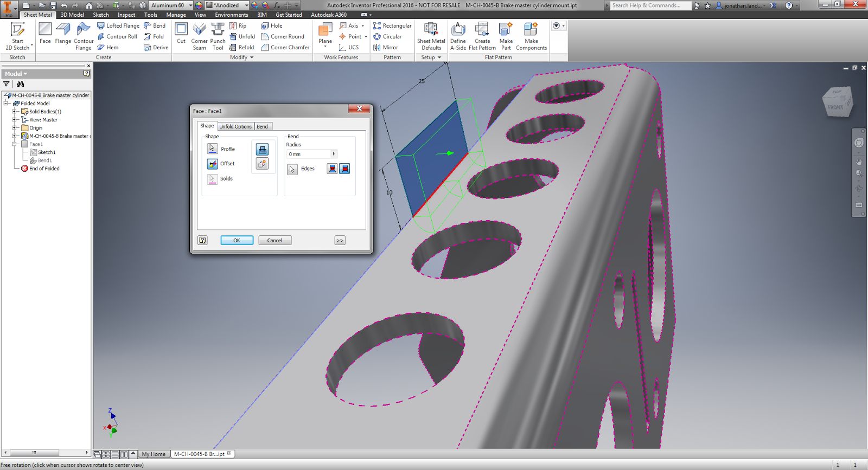Toggle the Edges selector in Bend group
The width and height of the screenshot is (868, 470).
pyautogui.click(x=292, y=169)
